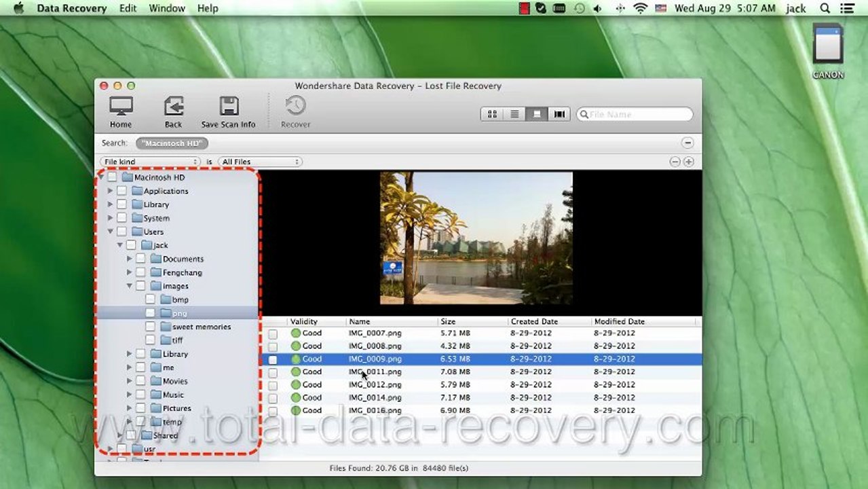This screenshot has height=489, width=868.
Task: Collapse the jack folder
Action: (119, 245)
